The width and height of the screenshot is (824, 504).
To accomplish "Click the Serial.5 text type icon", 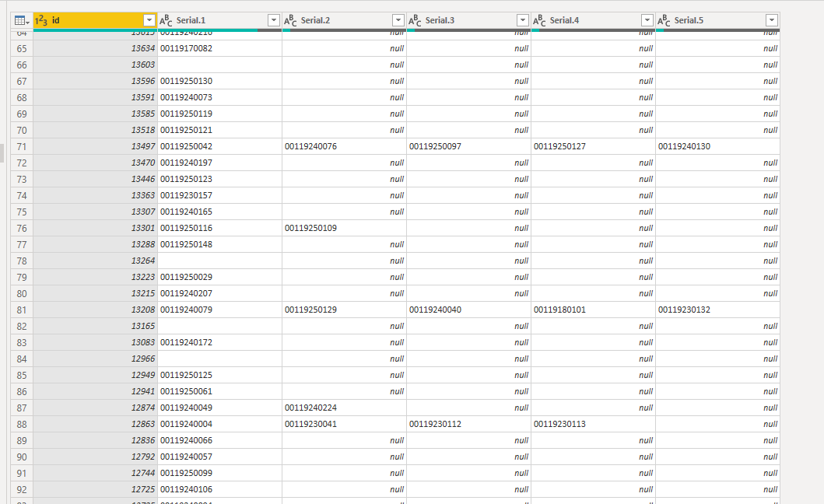I will [664, 20].
